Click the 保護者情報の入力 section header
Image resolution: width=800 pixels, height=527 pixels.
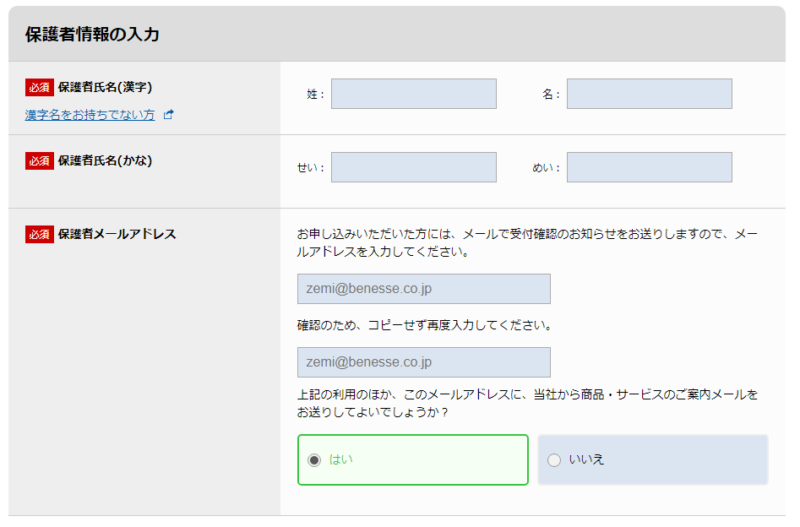coord(92,34)
